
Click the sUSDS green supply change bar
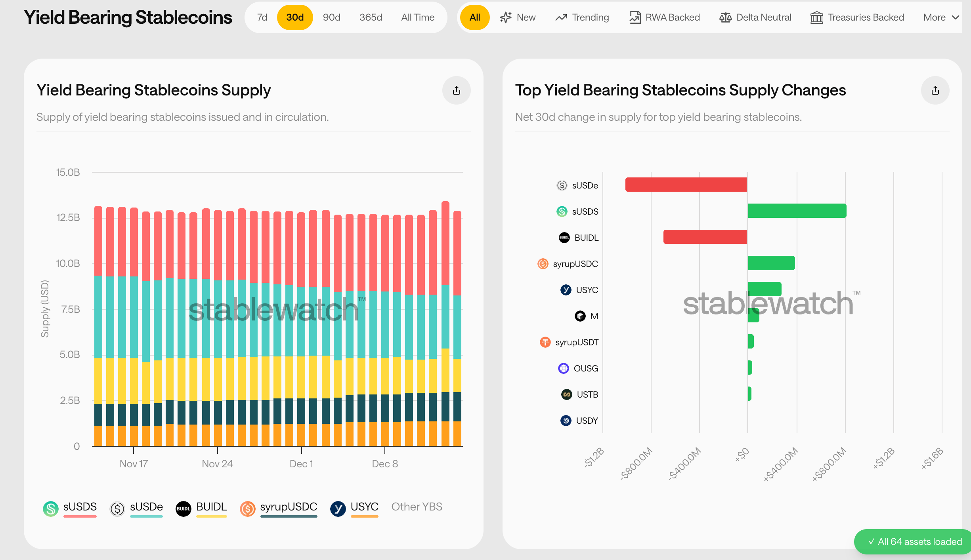click(x=797, y=211)
